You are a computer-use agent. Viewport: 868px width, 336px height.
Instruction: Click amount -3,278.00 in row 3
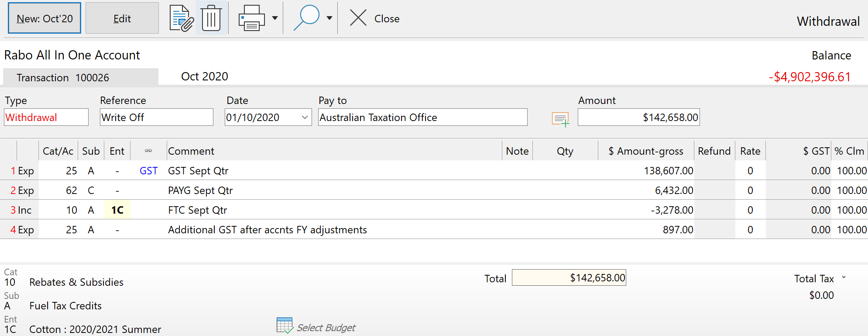pyautogui.click(x=672, y=210)
